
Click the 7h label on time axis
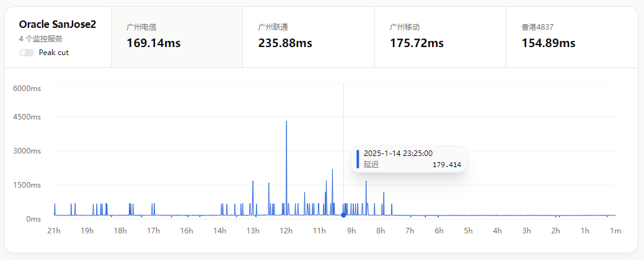point(410,231)
